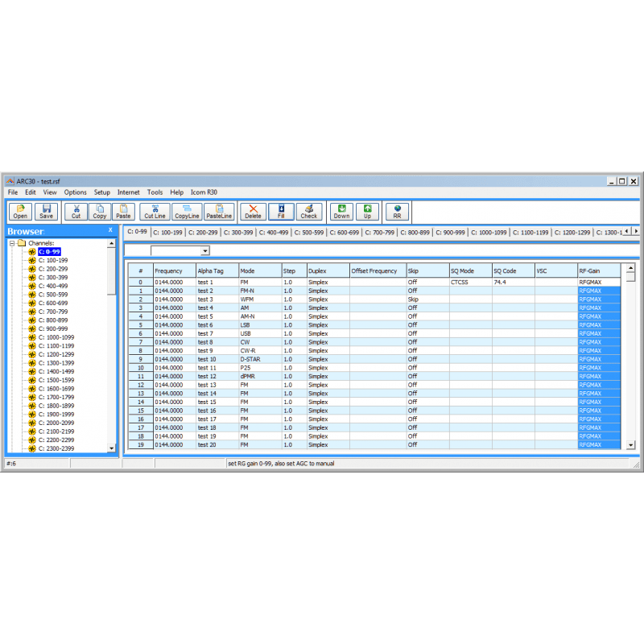Click the Up arrow toolbar icon

coord(367,212)
